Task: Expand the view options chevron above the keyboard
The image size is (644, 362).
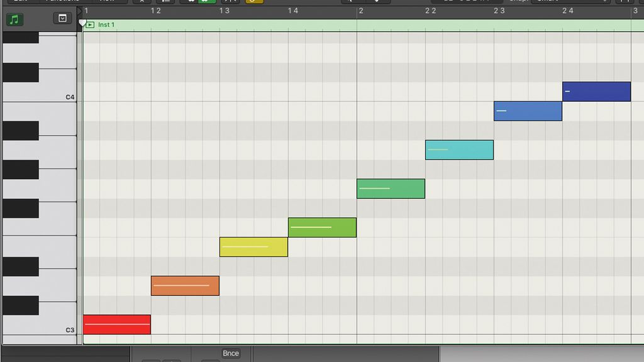Action: tap(61, 19)
